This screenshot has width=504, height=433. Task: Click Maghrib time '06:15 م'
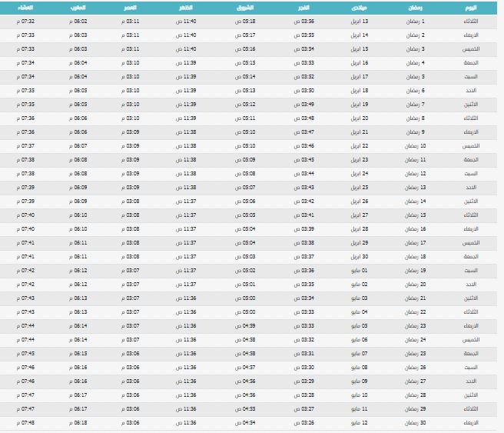tap(78, 354)
